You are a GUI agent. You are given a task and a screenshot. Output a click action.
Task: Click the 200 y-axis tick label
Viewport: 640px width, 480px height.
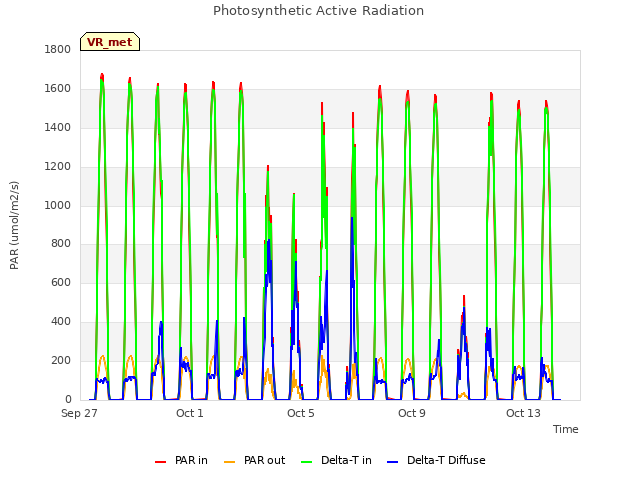tap(61, 361)
